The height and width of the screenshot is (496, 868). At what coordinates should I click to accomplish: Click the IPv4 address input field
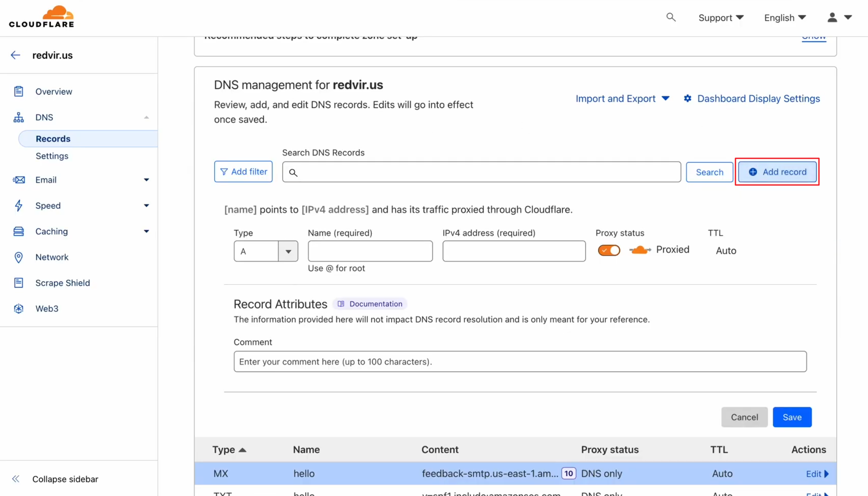tap(514, 251)
